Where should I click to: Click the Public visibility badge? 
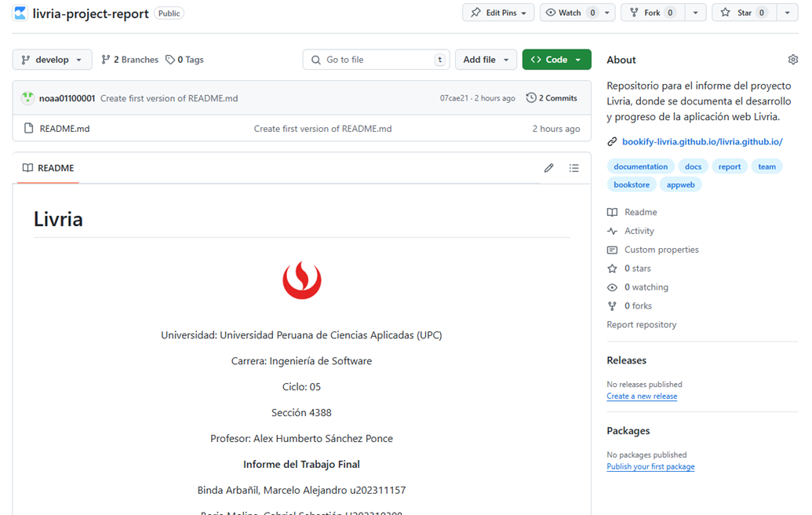[x=169, y=13]
